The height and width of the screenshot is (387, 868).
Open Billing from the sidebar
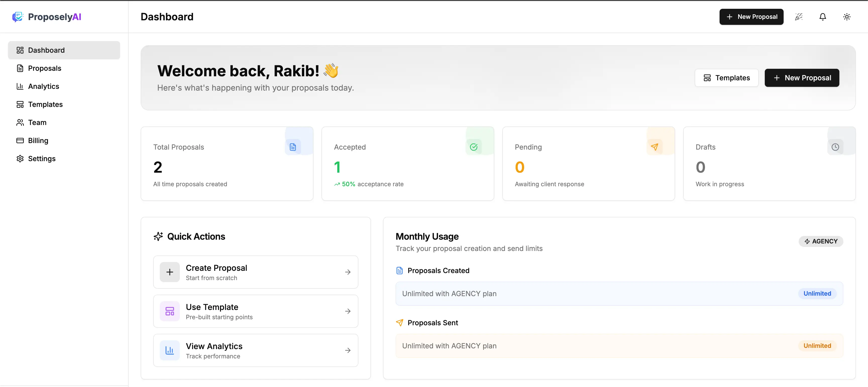(38, 140)
